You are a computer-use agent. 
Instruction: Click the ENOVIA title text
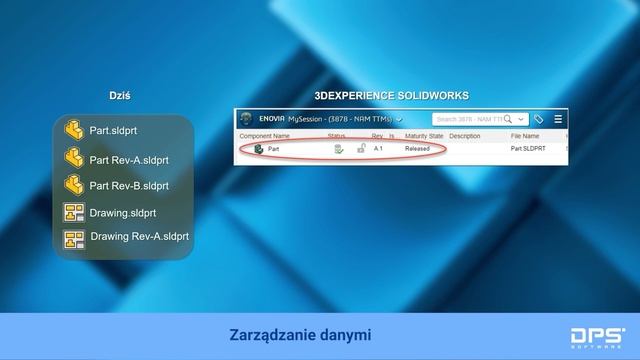coord(272,119)
